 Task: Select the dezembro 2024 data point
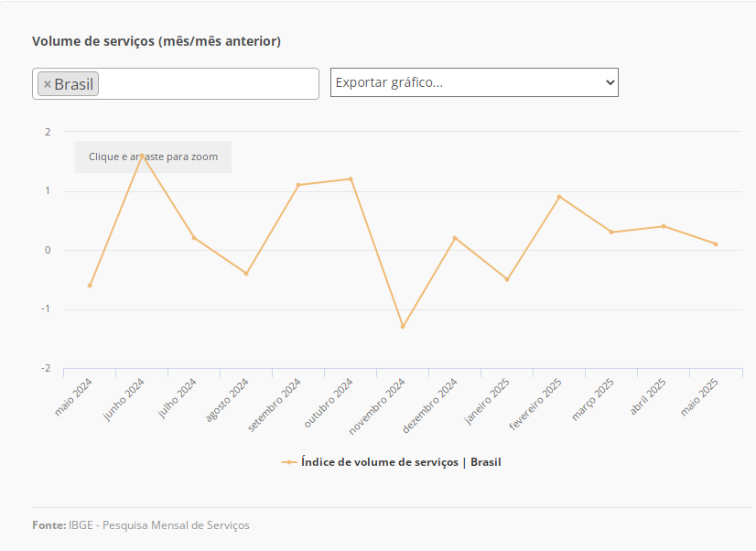click(x=455, y=238)
